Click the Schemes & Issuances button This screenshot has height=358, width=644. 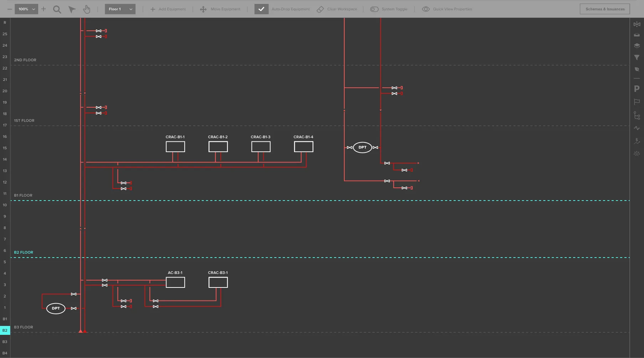point(605,9)
